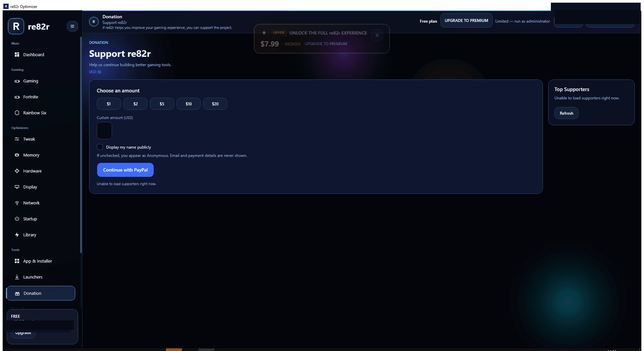Click the Donation gift icon
644x351 pixels.
17,293
